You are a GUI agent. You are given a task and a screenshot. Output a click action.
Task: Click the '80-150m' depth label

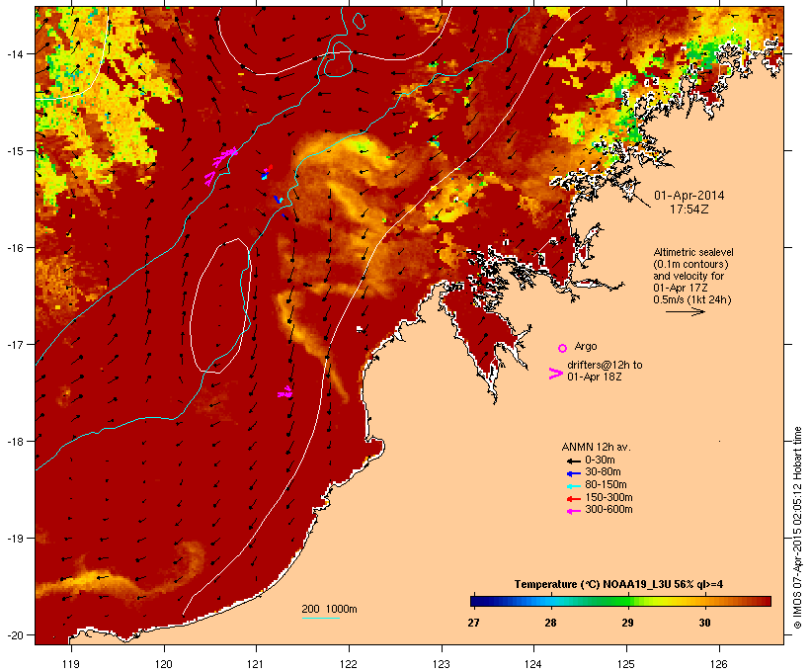[x=606, y=485]
